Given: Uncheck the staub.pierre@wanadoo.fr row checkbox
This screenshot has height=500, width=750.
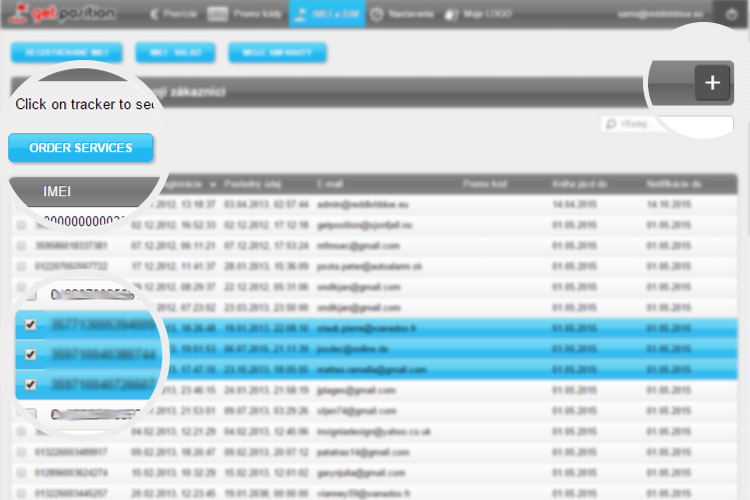Looking at the screenshot, I should [31, 325].
